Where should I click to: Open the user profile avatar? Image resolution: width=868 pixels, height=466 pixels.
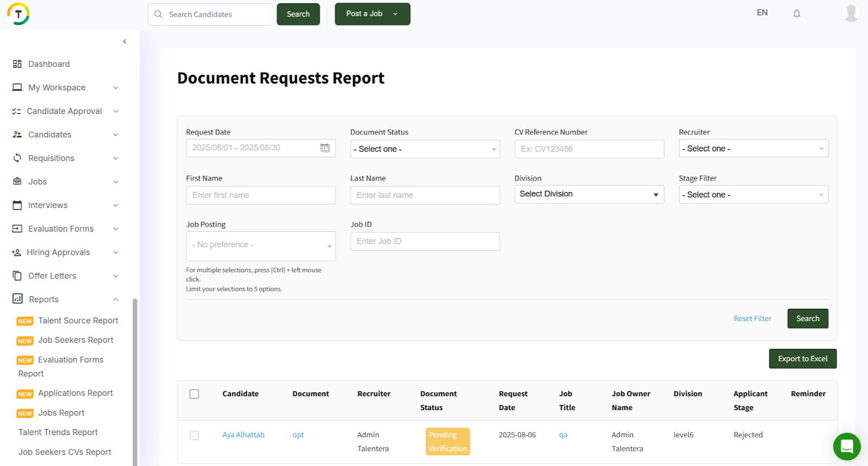(851, 12)
